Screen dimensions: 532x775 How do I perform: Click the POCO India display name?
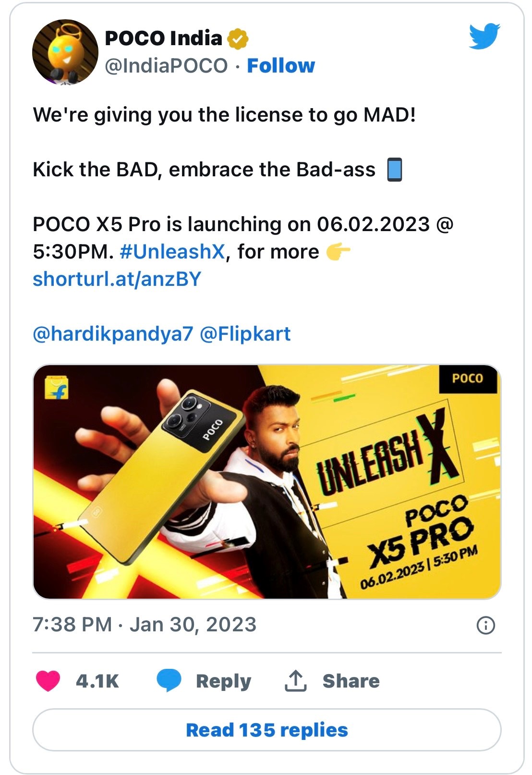pyautogui.click(x=163, y=38)
